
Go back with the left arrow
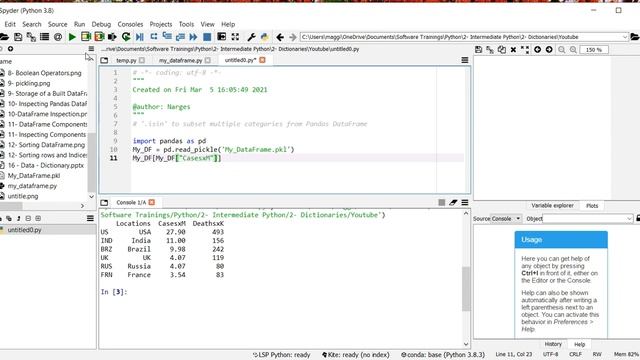[280, 37]
